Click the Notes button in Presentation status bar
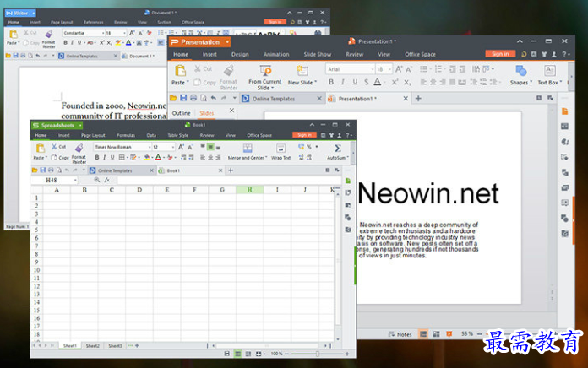This screenshot has width=588, height=368. coord(400,334)
